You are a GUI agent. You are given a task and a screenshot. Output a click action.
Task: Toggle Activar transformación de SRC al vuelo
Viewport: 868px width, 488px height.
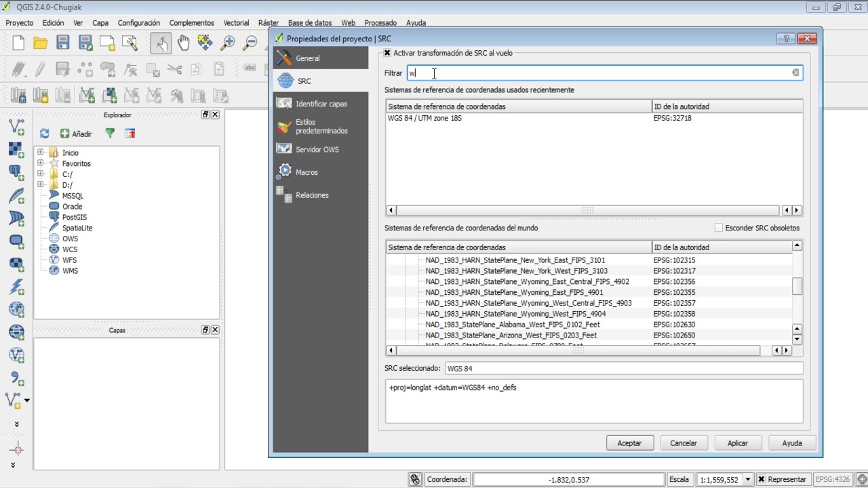pos(387,53)
